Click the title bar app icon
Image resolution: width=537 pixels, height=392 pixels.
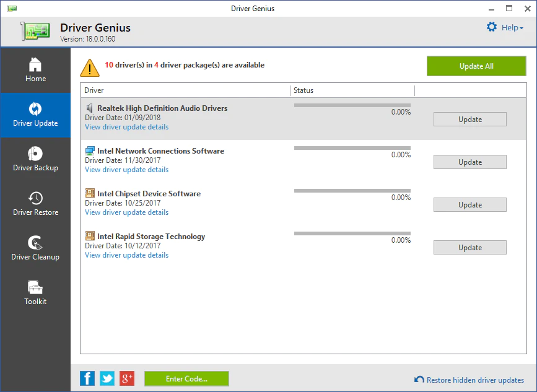[12, 9]
